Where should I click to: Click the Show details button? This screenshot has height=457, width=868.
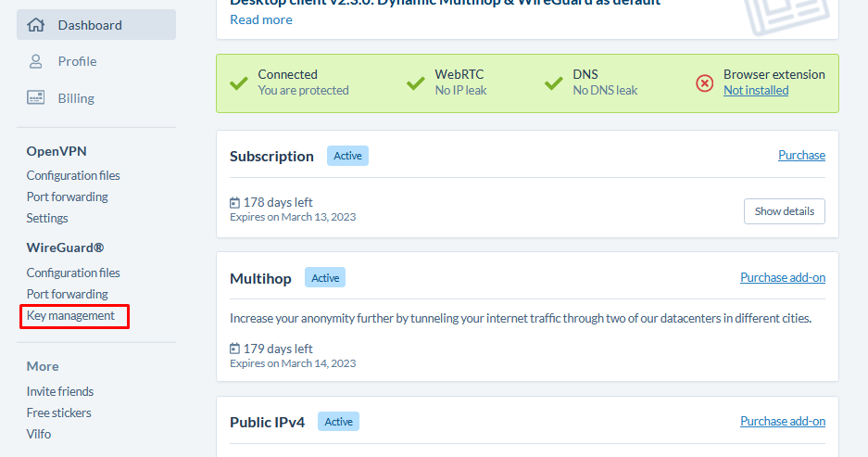tap(785, 211)
